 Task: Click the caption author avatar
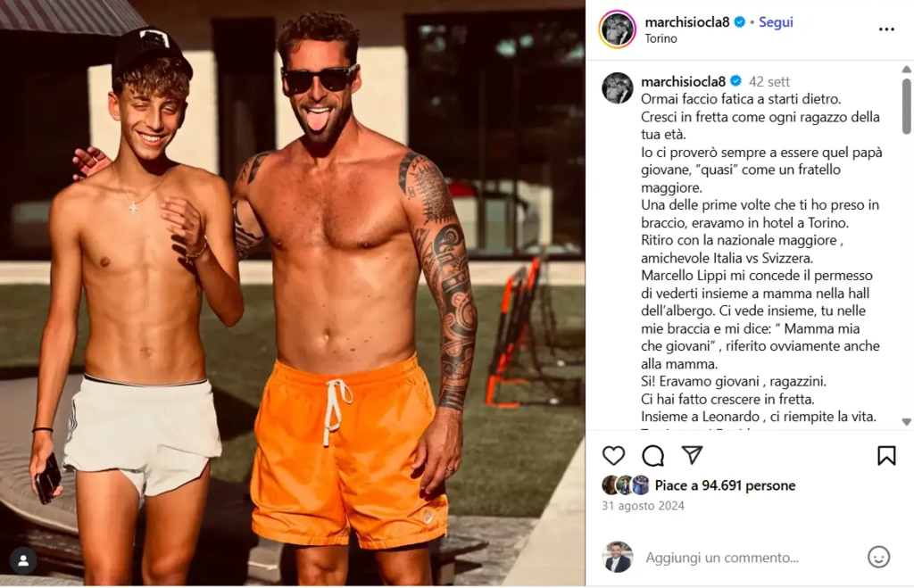point(618,88)
